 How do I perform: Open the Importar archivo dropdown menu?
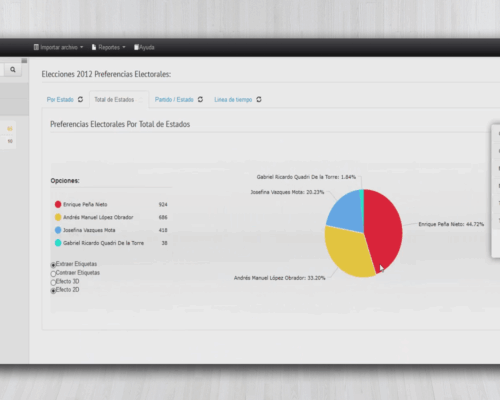coord(58,47)
